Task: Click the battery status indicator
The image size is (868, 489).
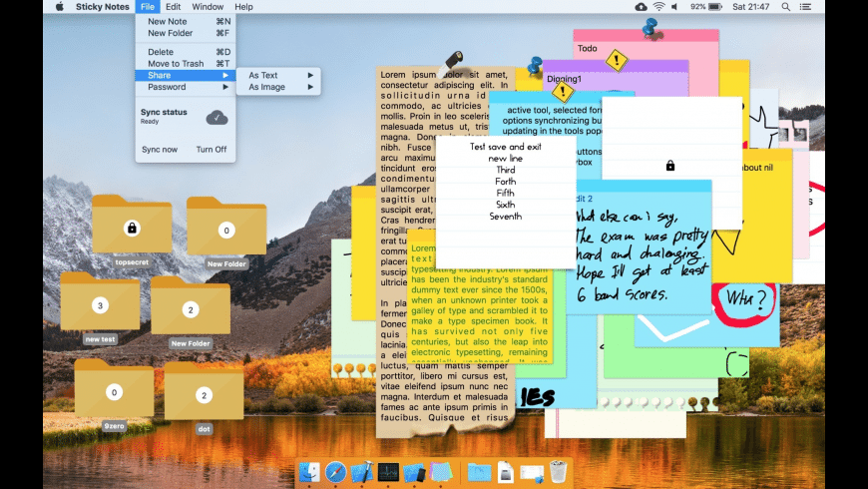Action: pyautogui.click(x=707, y=7)
